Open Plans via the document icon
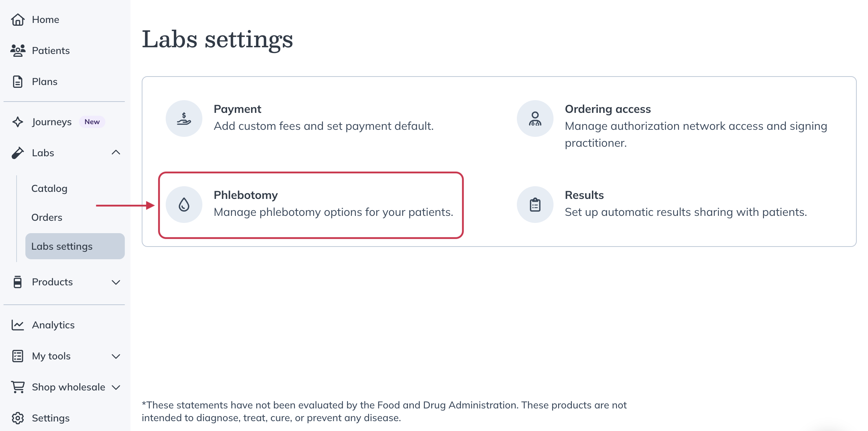 pyautogui.click(x=18, y=81)
